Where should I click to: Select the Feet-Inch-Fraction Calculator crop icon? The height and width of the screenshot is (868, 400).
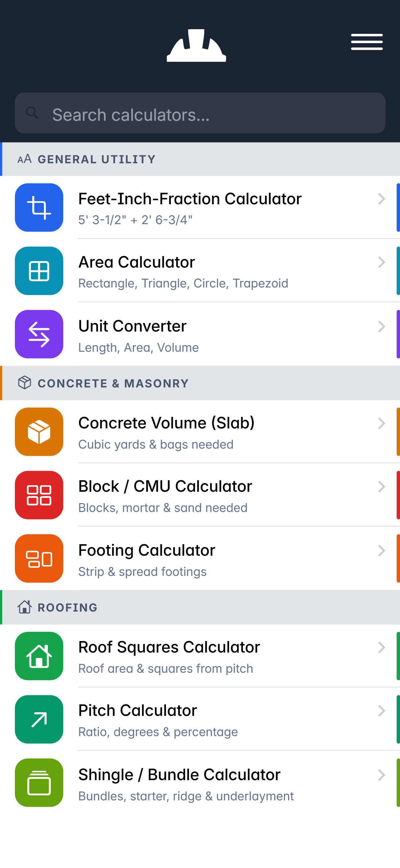[x=39, y=208]
